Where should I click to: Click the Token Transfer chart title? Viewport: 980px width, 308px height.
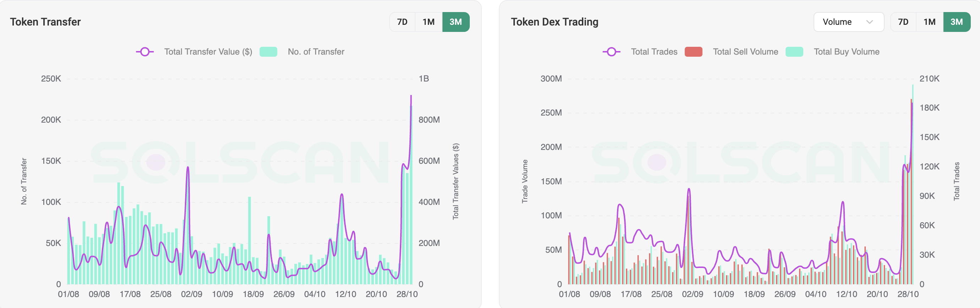(x=45, y=22)
